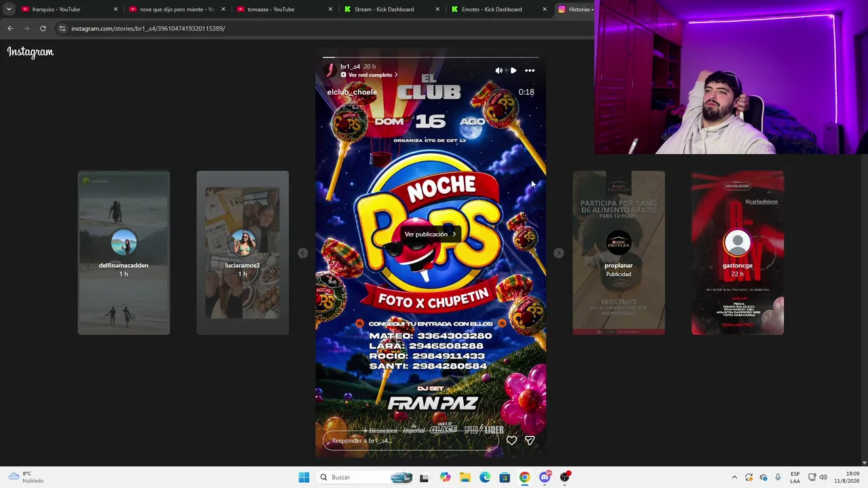Click the taskbar 'Buscar' search box

tap(366, 477)
